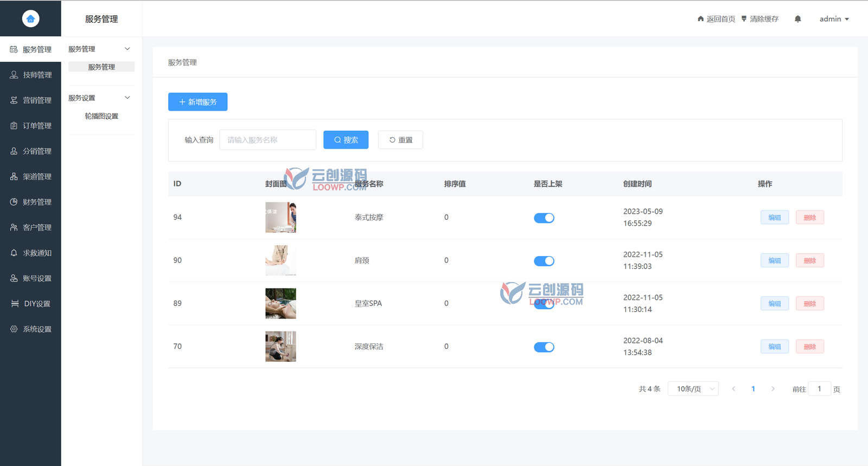The height and width of the screenshot is (466, 868).
Task: Edit the 深度保洁 service
Action: coord(775,347)
